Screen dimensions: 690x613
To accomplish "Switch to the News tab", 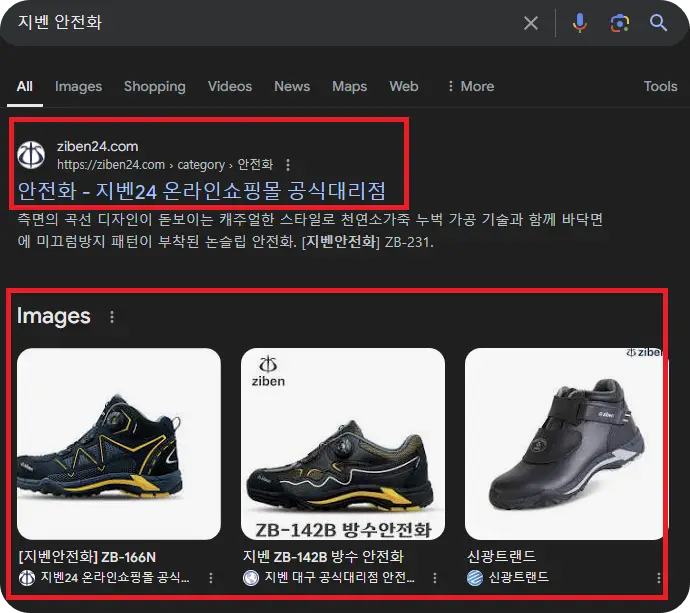I will (x=292, y=86).
